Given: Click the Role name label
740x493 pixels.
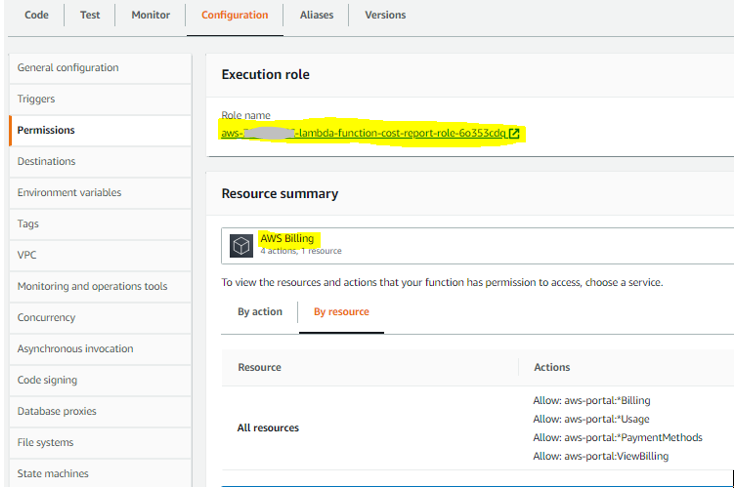Looking at the screenshot, I should pyautogui.click(x=246, y=116).
